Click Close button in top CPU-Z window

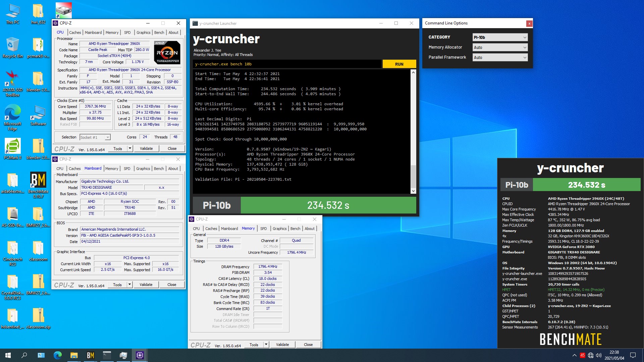(x=172, y=148)
